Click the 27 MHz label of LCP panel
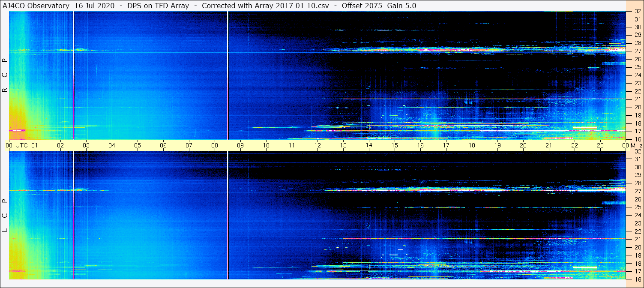644x288 pixels. 637,191
